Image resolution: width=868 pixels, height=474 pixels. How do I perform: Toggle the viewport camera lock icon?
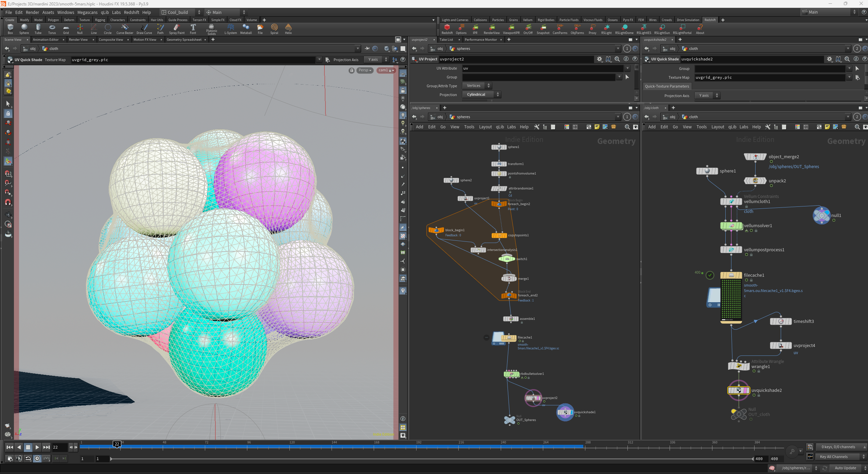click(352, 70)
